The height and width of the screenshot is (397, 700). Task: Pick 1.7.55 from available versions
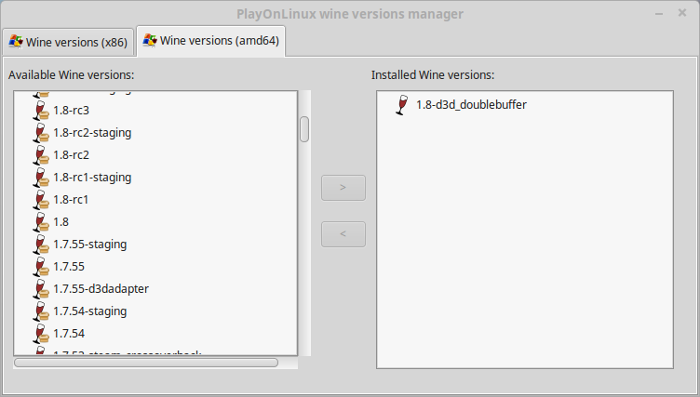coord(69,267)
